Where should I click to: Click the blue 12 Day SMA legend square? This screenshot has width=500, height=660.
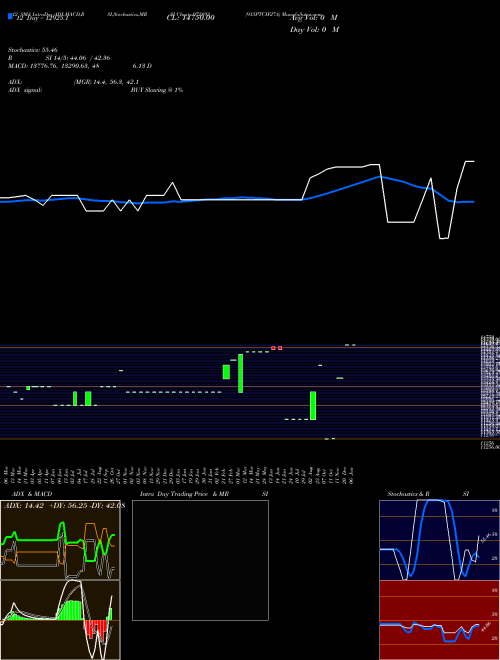click(11, 16)
